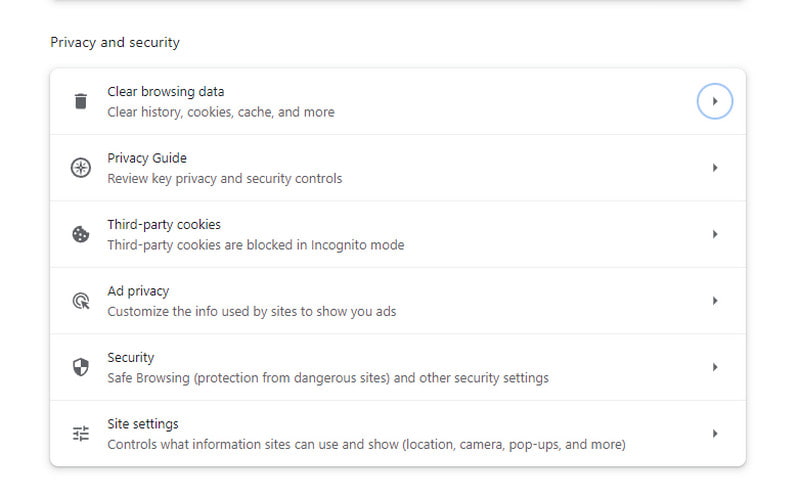Open the Third-party cookies arrow
This screenshot has height=499, width=800.
click(x=715, y=234)
